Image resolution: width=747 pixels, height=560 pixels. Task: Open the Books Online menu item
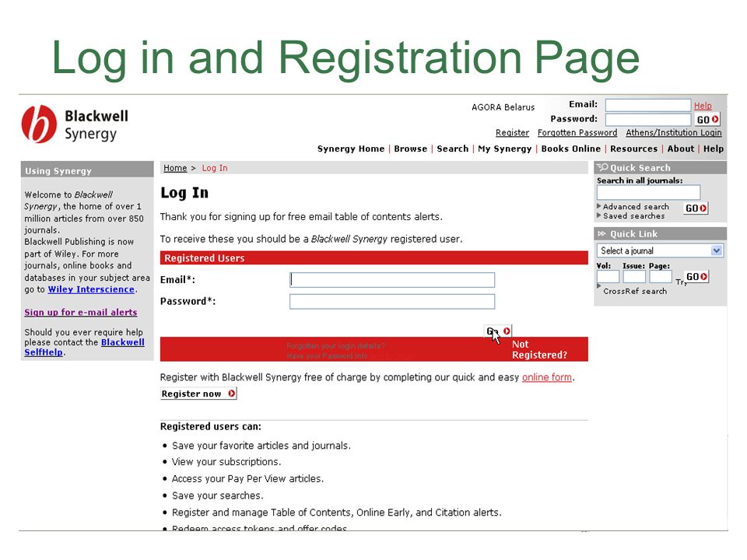click(x=570, y=149)
